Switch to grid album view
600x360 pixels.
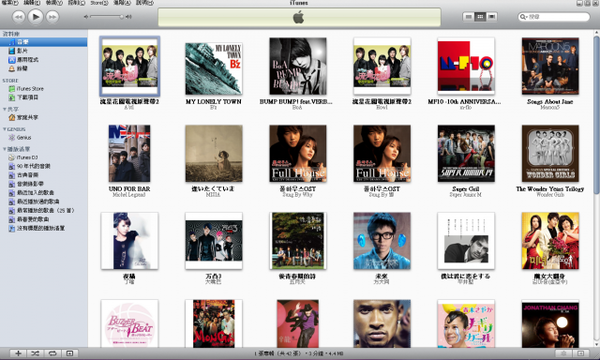479,16
